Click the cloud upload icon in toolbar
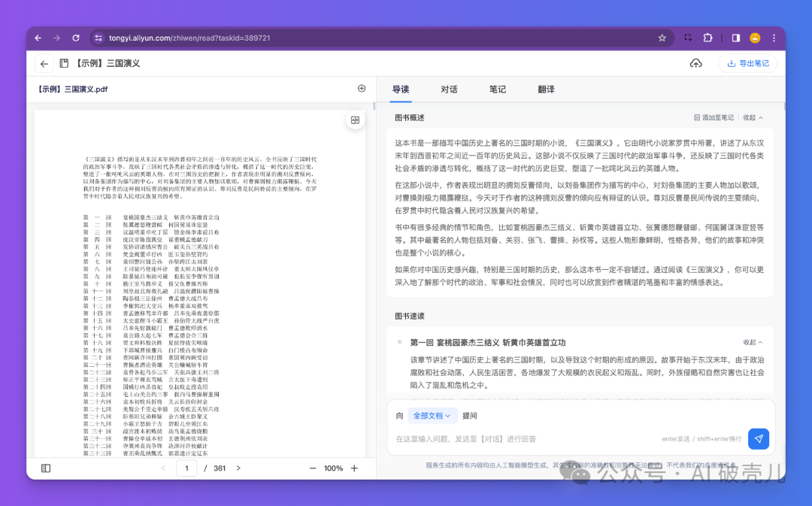Viewport: 812px width, 506px height. click(x=695, y=63)
